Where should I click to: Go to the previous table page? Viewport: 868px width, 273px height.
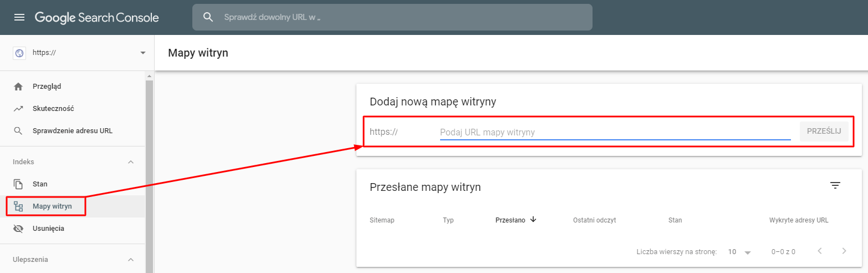pyautogui.click(x=820, y=251)
